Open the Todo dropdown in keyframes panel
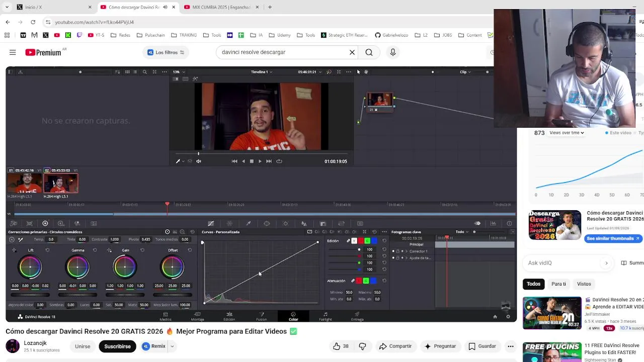Screen dimensions: 644x362 [x=461, y=232]
